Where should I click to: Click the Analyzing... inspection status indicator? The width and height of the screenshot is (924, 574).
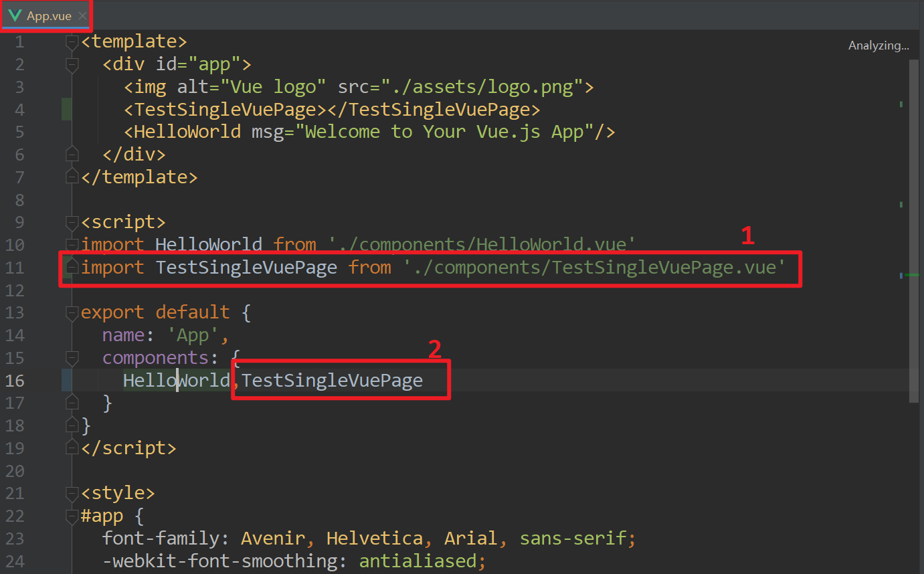click(879, 45)
